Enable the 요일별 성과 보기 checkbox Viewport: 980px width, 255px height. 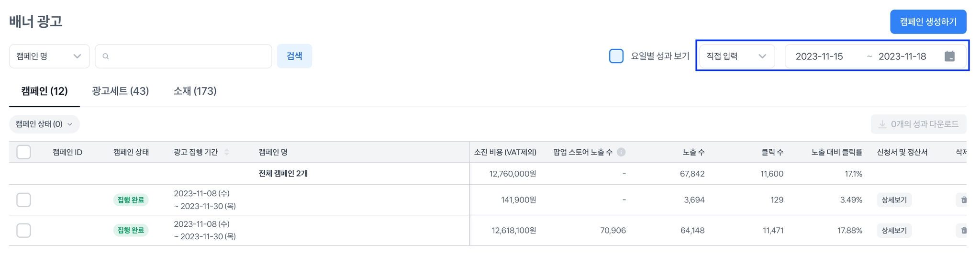pyautogui.click(x=616, y=56)
